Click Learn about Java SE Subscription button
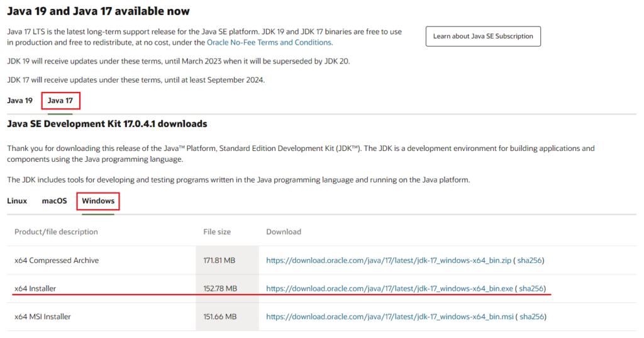 pos(483,36)
